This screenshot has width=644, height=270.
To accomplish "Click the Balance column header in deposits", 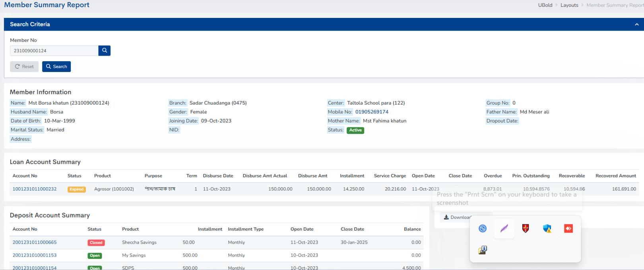I will pos(412,229).
